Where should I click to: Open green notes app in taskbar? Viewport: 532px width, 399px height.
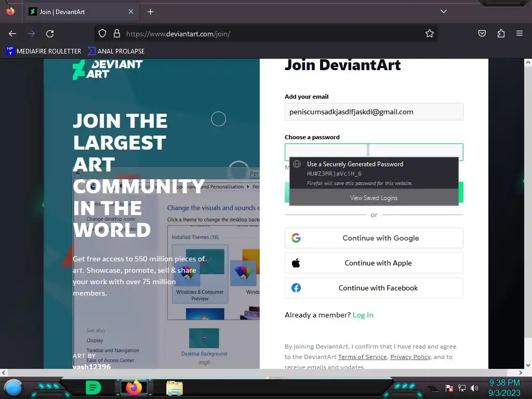point(93,388)
